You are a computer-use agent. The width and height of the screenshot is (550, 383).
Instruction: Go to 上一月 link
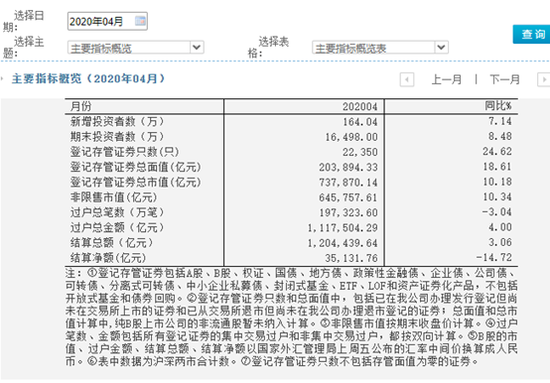446,80
